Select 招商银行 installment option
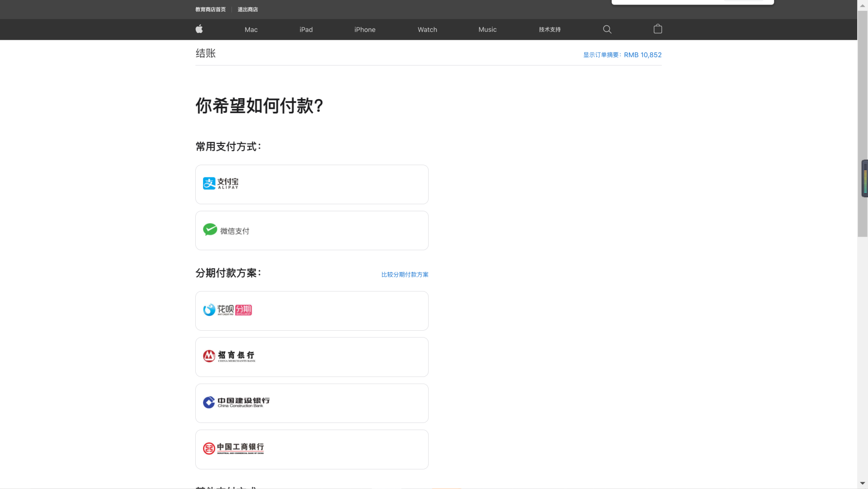This screenshot has height=489, width=868. (311, 356)
